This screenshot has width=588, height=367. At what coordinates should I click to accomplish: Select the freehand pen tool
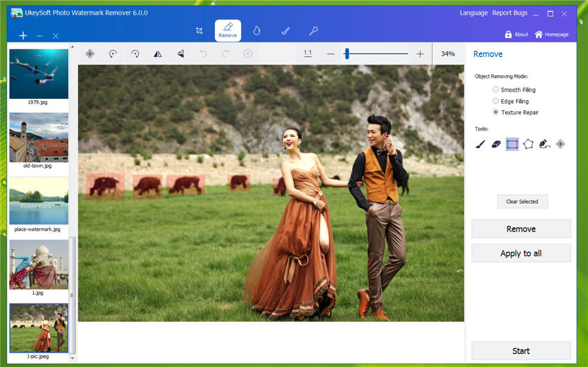(544, 144)
